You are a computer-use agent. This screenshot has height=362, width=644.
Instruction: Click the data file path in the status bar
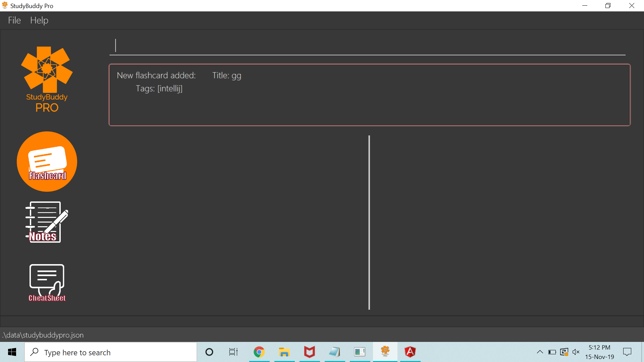coord(43,335)
